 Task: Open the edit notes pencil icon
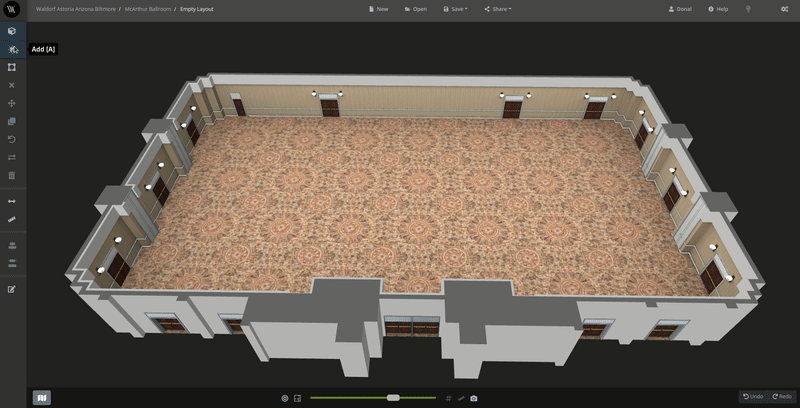[x=12, y=290]
